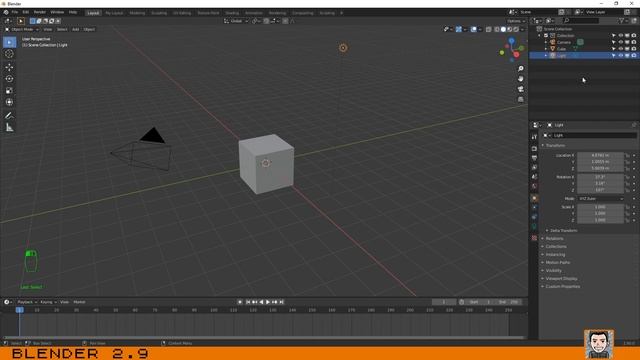Open the Object Mode dropdown
Viewport: 640px width, 360px height.
tap(22, 29)
